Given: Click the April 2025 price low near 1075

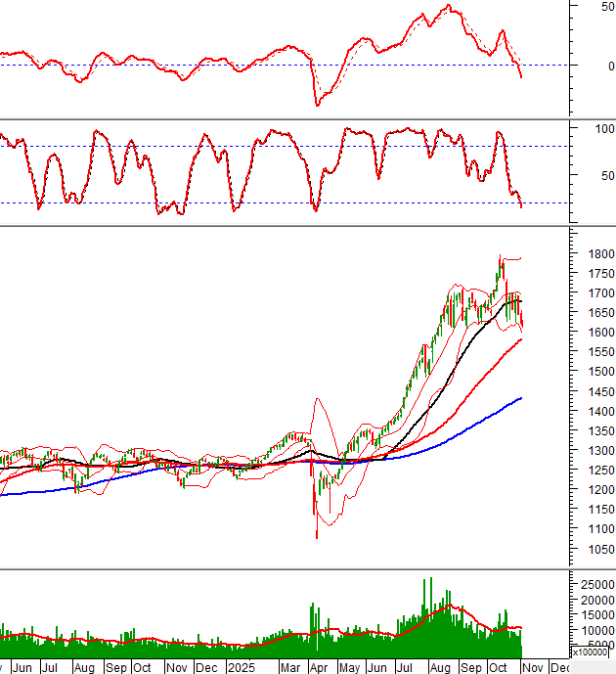Looking at the screenshot, I should pos(316,533).
